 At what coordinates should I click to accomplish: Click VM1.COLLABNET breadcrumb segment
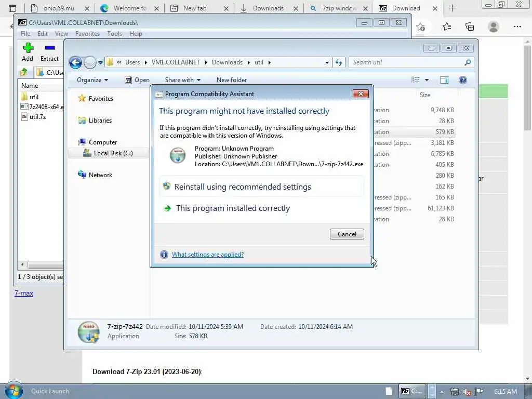176,62
